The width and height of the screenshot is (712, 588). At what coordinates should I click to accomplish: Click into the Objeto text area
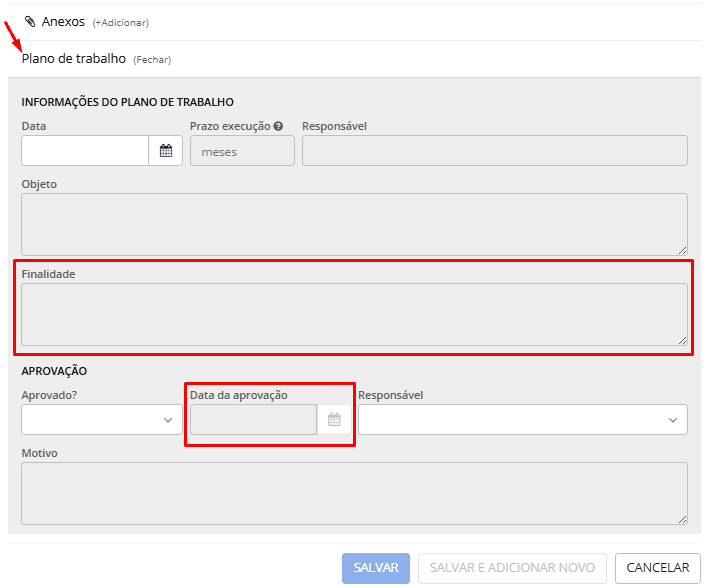pyautogui.click(x=354, y=224)
